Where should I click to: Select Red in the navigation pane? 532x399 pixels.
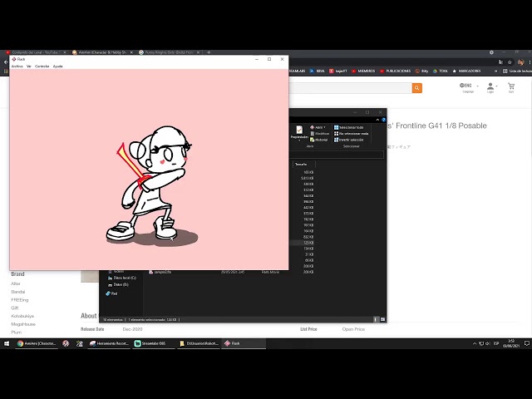[111, 293]
